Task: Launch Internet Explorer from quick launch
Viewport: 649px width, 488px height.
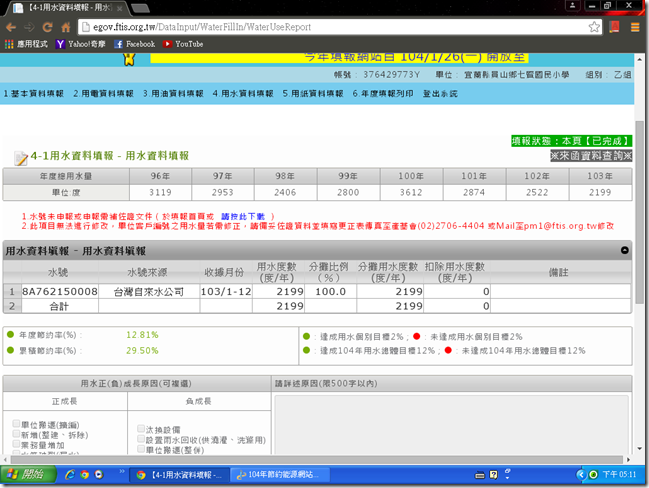Action: (70, 474)
